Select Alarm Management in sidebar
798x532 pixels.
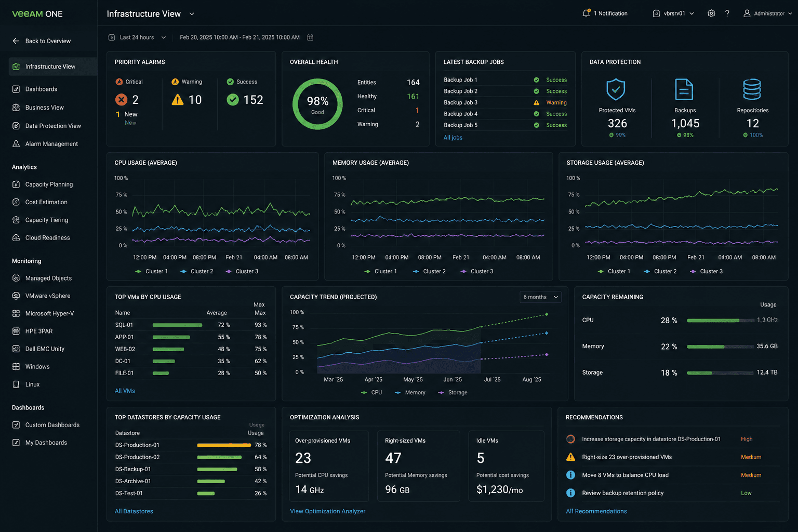tap(51, 144)
